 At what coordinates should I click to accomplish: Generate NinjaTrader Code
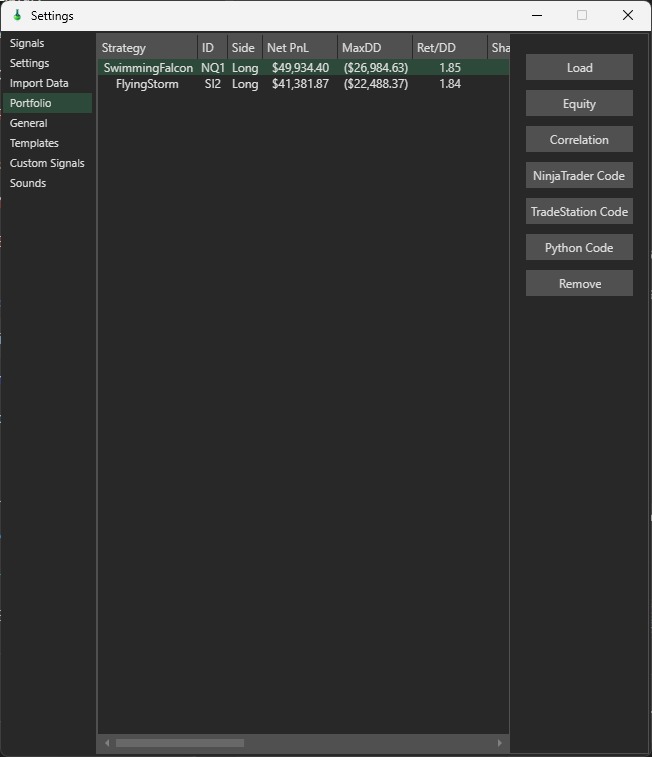(579, 175)
